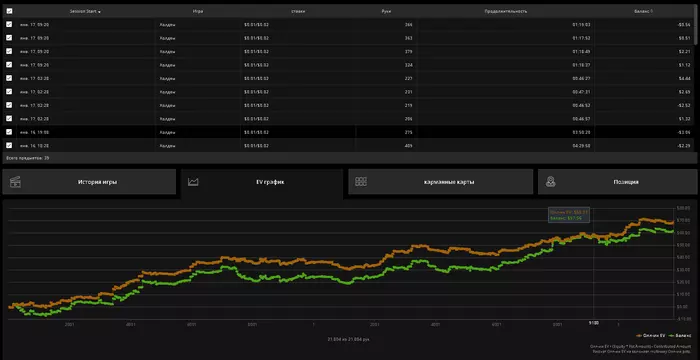The width and height of the screenshot is (700, 360).
Task: Uncheck the session row with 379 hands
Action: point(9,51)
